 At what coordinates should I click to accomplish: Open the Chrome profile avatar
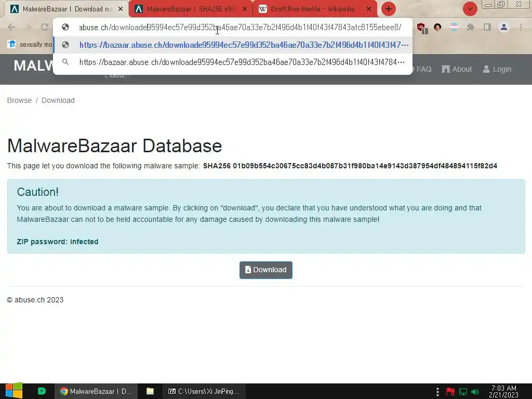point(504,27)
